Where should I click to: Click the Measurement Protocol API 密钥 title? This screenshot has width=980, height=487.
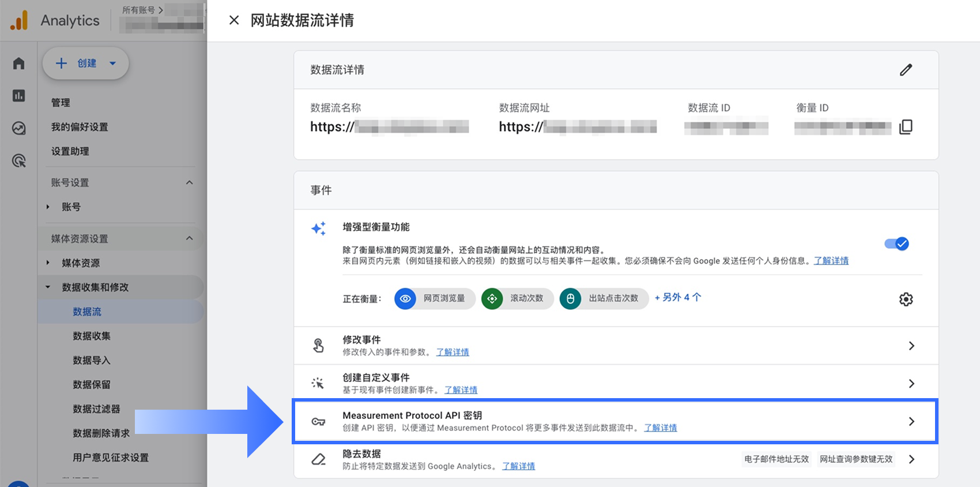[412, 415]
